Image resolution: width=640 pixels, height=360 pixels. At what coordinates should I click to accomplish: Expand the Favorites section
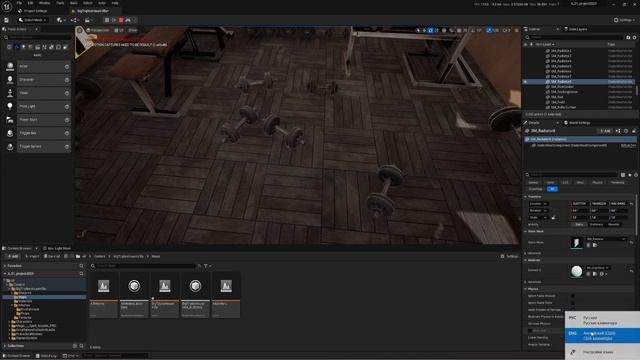click(x=5, y=266)
